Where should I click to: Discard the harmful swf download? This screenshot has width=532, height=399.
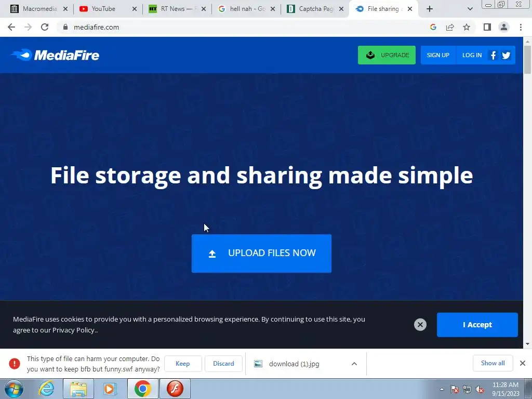click(x=223, y=363)
